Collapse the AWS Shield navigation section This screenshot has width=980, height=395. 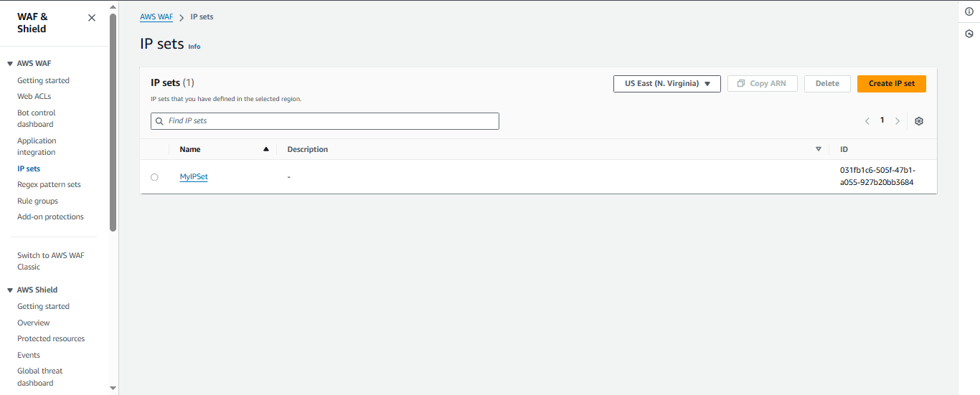click(10, 290)
